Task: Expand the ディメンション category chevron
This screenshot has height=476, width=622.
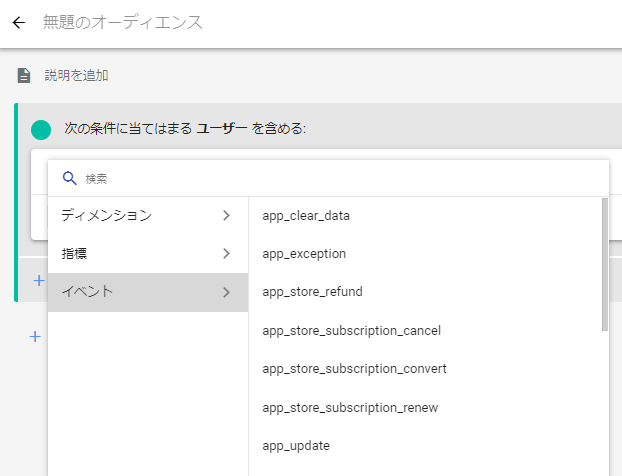Action: pyautogui.click(x=226, y=215)
